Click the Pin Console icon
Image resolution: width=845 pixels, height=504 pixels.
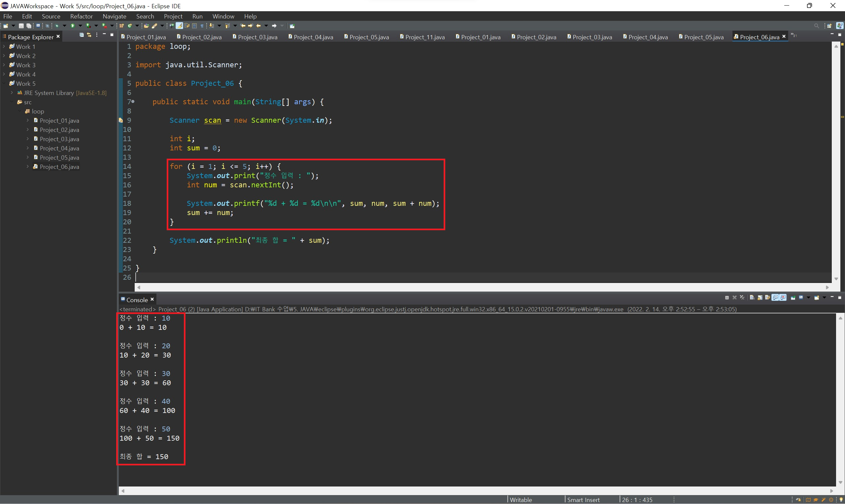[793, 298]
